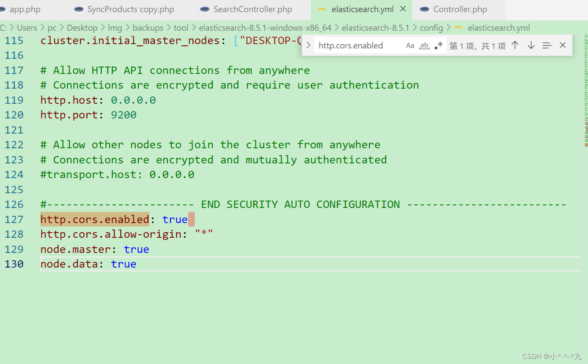588x364 pixels.
Task: Switch to SearchController.php tab
Action: pyautogui.click(x=253, y=10)
